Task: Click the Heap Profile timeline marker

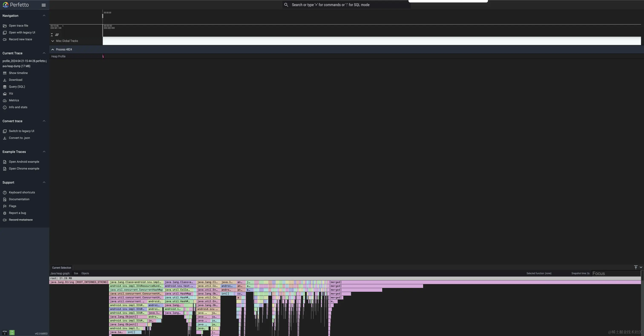Action: [x=103, y=57]
